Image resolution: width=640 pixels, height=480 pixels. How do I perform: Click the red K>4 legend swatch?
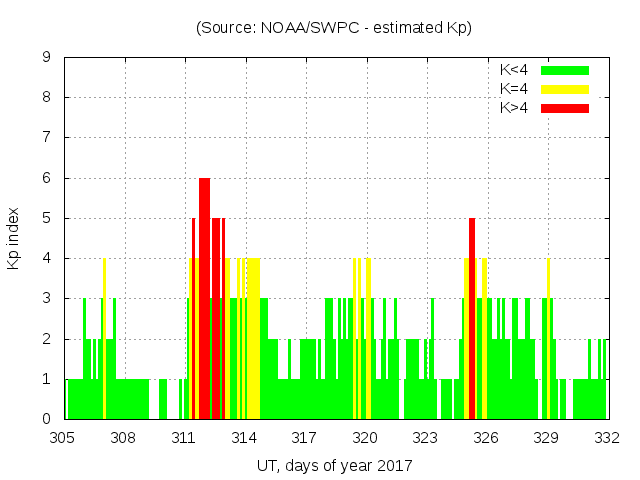[565, 108]
